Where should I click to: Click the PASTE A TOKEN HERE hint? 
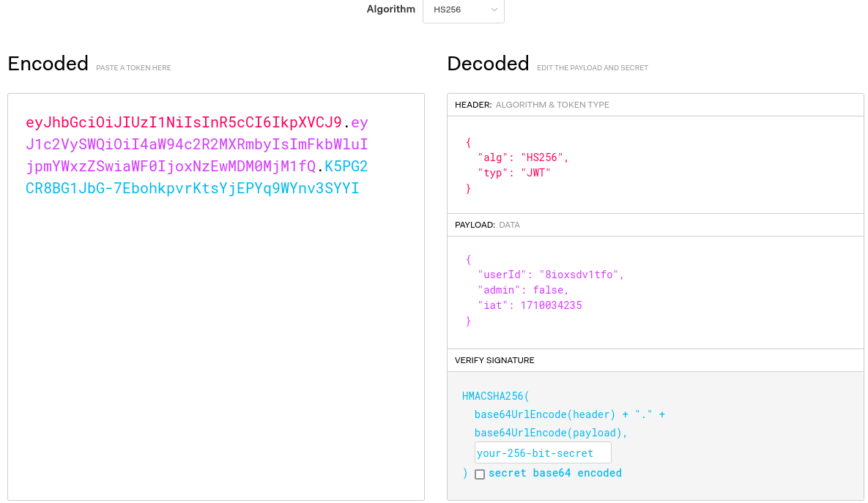(133, 67)
